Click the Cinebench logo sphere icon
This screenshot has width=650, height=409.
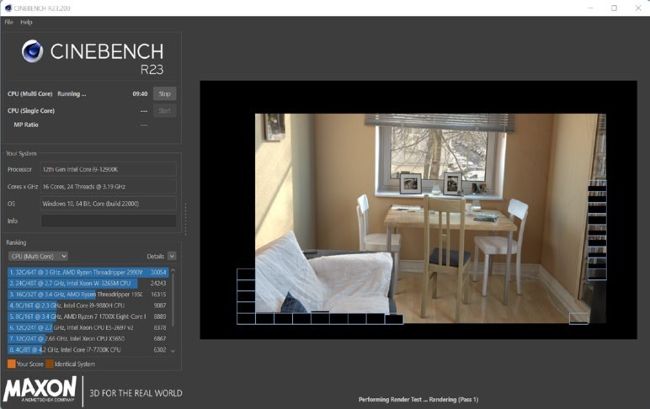[x=32, y=51]
